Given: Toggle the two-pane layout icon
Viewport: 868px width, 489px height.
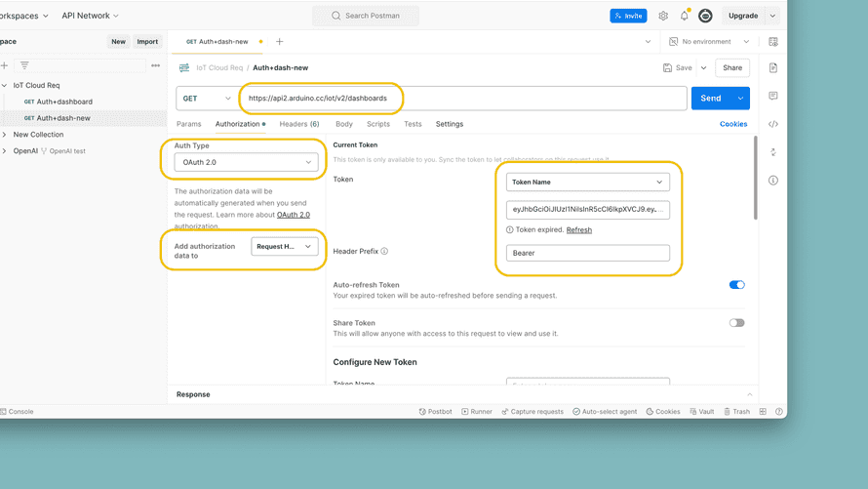Looking at the screenshot, I should tap(763, 412).
